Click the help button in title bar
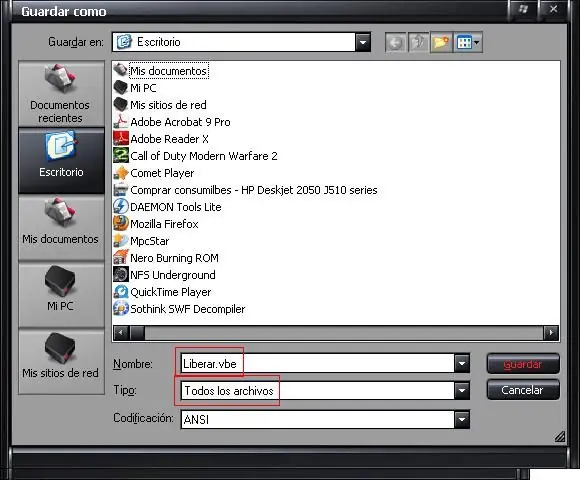Screen dimensions: 580x480 click(x=523, y=9)
